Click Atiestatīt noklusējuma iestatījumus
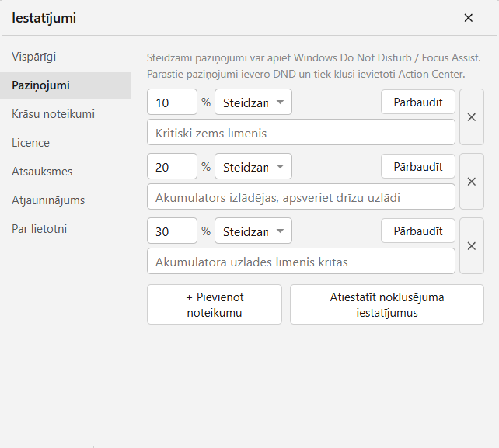Image resolution: width=499 pixels, height=448 pixels. click(387, 304)
